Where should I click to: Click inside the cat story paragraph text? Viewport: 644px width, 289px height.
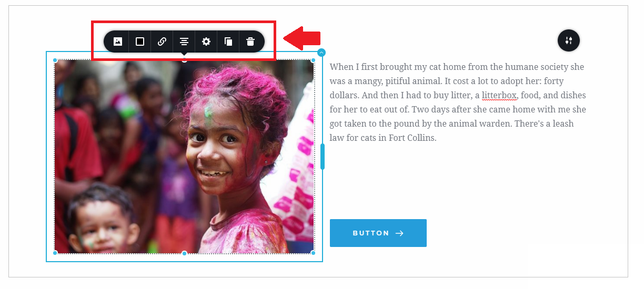coord(458,102)
